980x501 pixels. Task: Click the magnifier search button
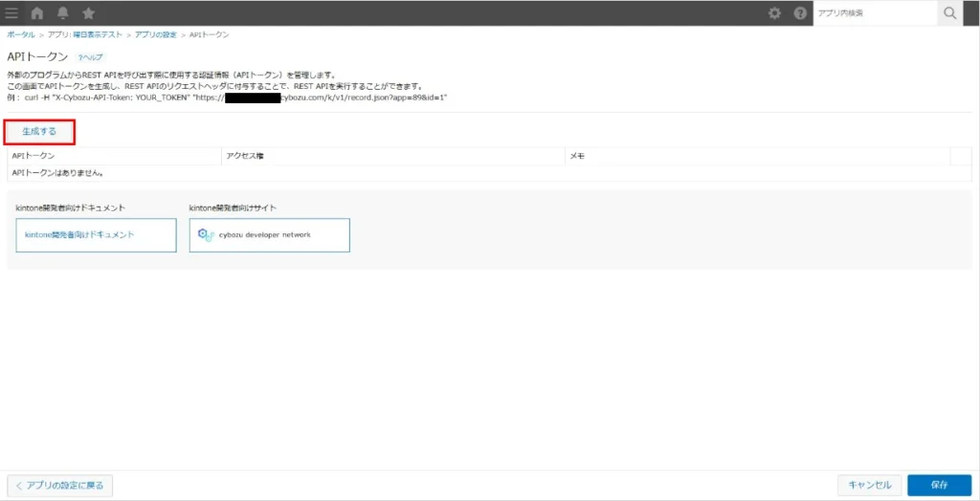[949, 13]
